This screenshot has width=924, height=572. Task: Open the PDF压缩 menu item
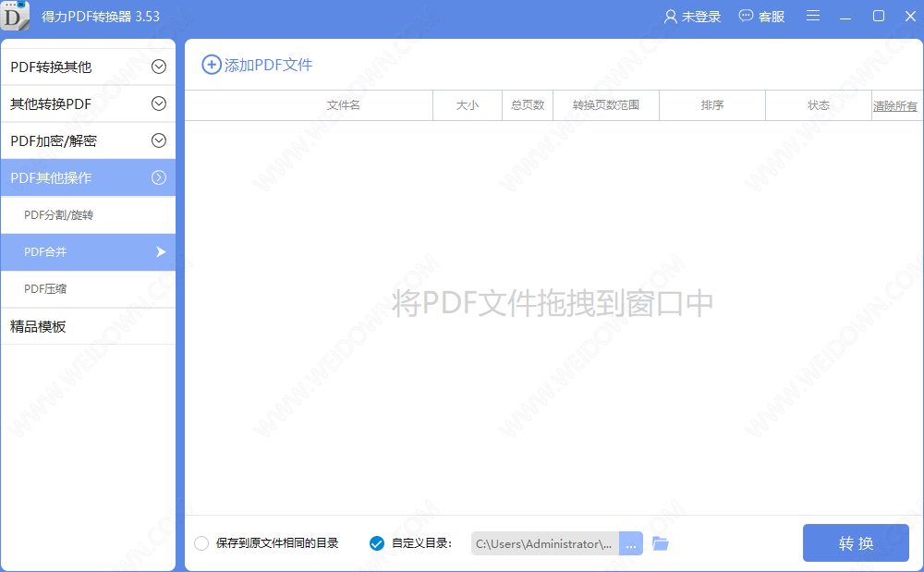click(89, 288)
